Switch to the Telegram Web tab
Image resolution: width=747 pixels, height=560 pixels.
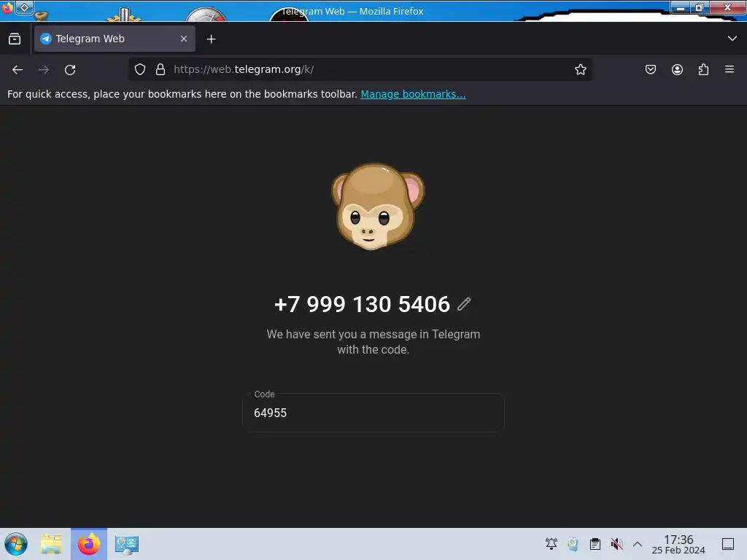coord(115,39)
